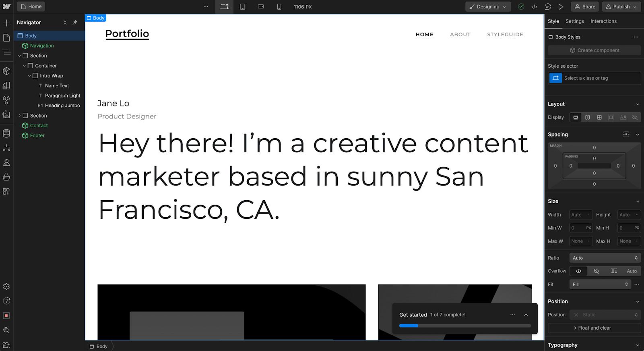Open the comments icon

point(547,7)
